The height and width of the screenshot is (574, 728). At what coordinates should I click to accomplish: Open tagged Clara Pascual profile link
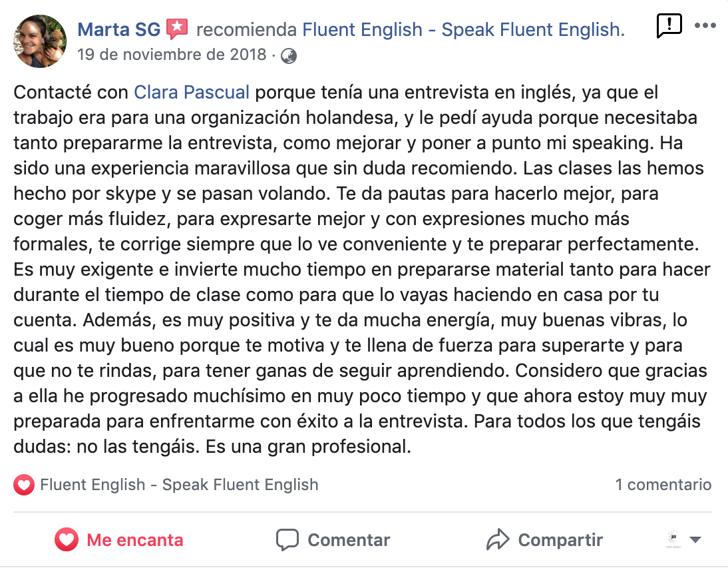pyautogui.click(x=192, y=93)
